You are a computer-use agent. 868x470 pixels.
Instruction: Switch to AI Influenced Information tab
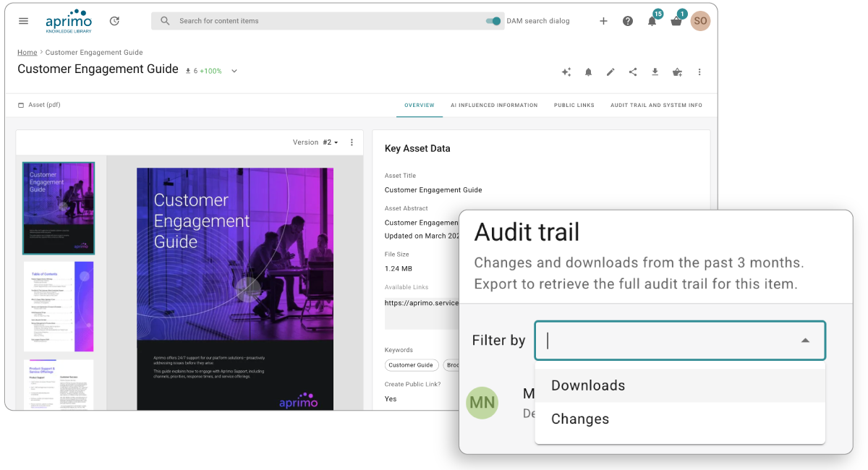point(494,106)
